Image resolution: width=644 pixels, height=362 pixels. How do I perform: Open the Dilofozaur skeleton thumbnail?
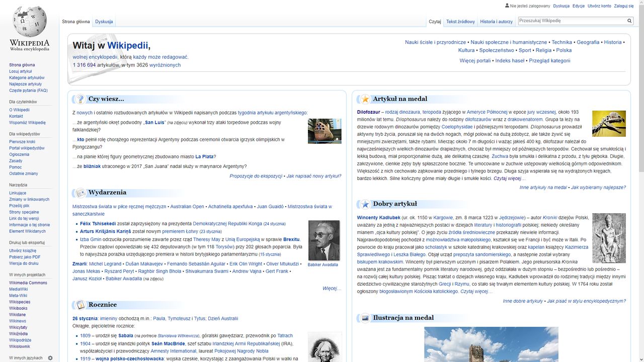coord(609,123)
